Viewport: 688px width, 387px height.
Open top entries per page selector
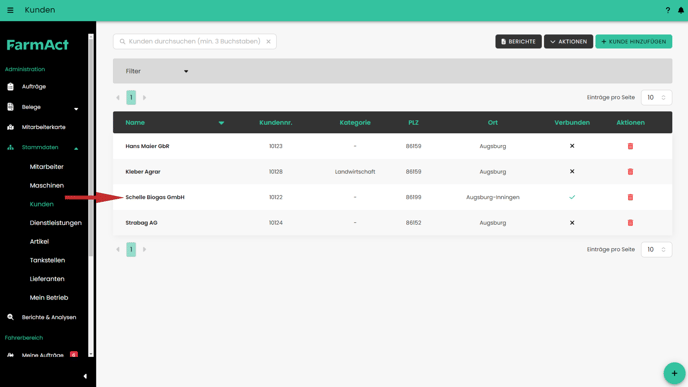tap(656, 97)
